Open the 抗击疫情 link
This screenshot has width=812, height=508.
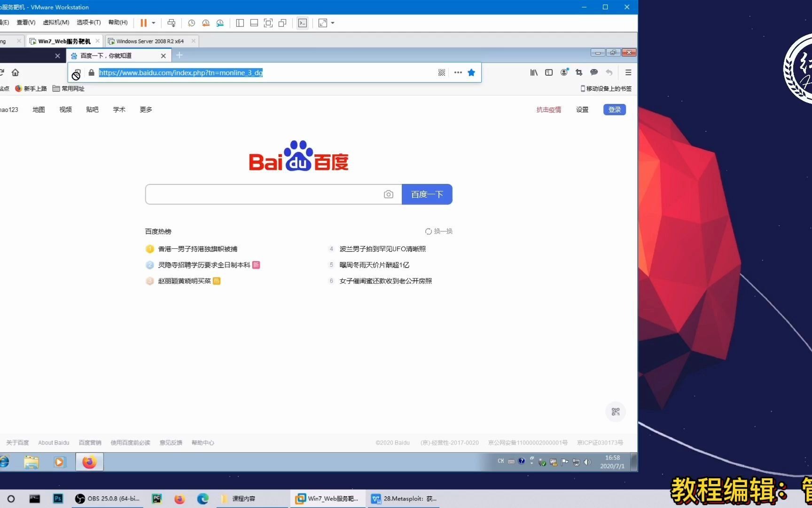(x=549, y=110)
